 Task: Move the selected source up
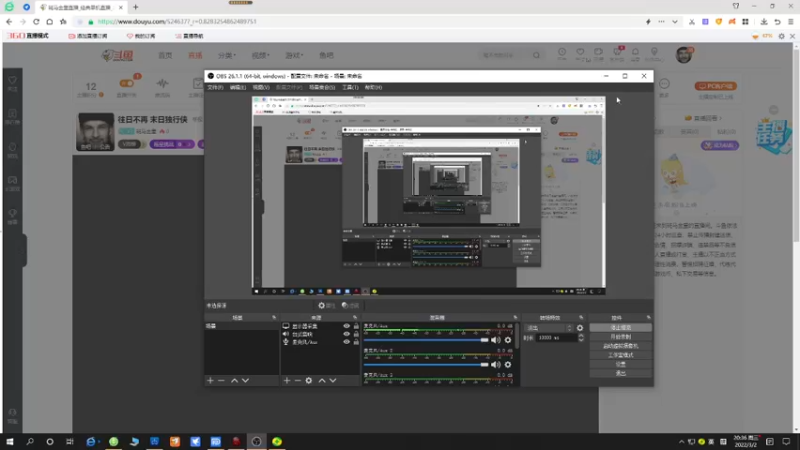point(322,381)
